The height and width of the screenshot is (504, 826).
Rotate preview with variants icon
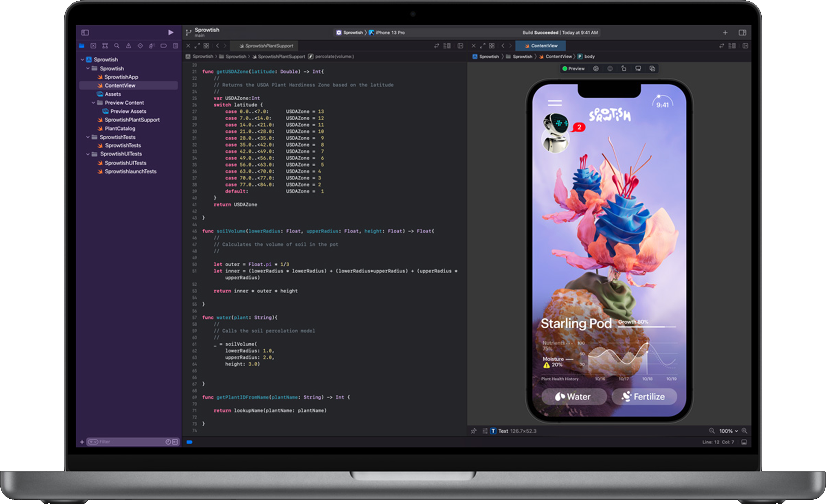pyautogui.click(x=624, y=69)
